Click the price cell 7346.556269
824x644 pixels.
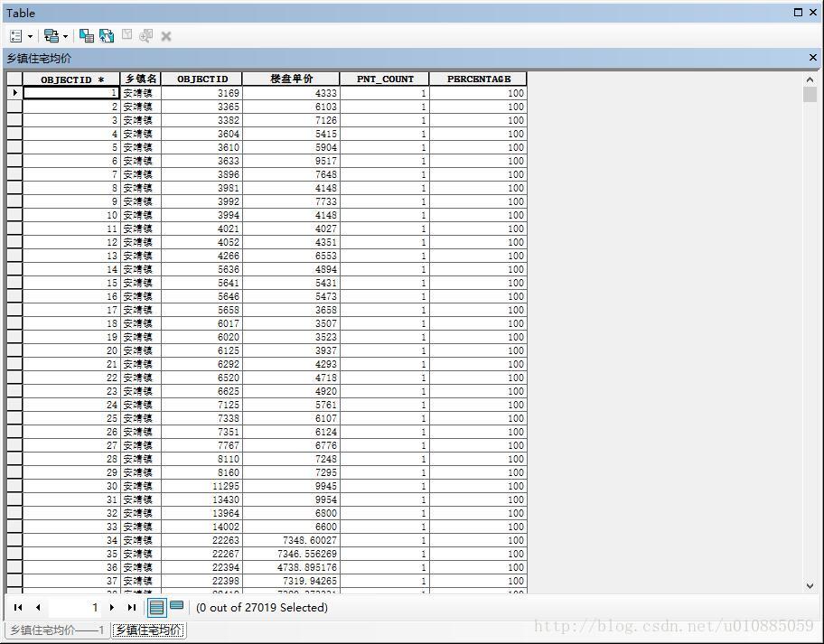pos(291,554)
